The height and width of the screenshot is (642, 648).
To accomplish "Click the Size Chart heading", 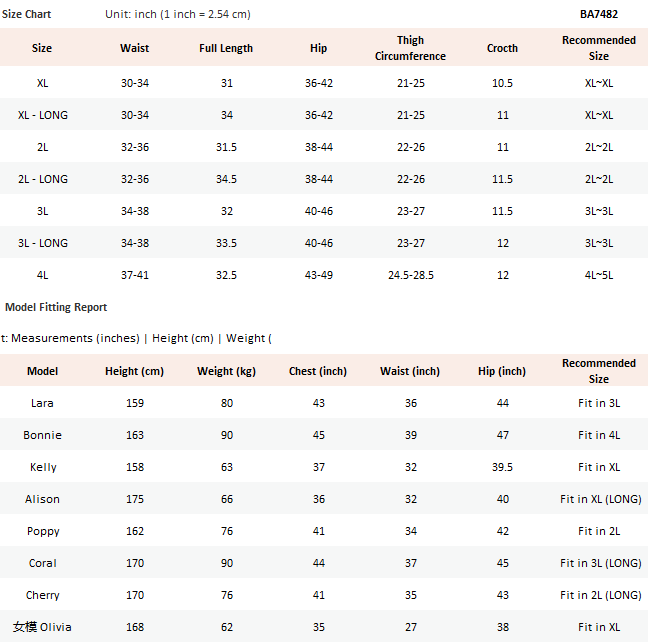I will click(x=26, y=15).
